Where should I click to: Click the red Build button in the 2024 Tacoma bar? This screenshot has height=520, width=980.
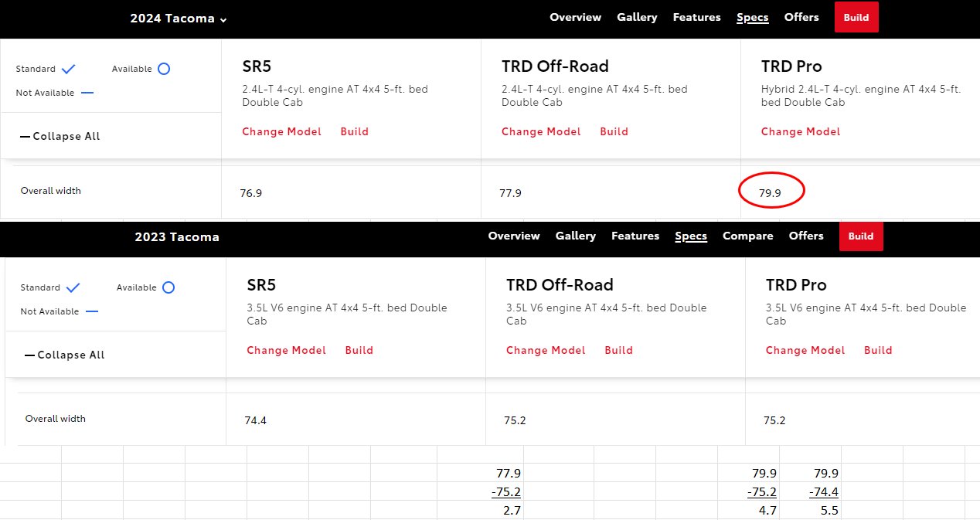tap(856, 18)
